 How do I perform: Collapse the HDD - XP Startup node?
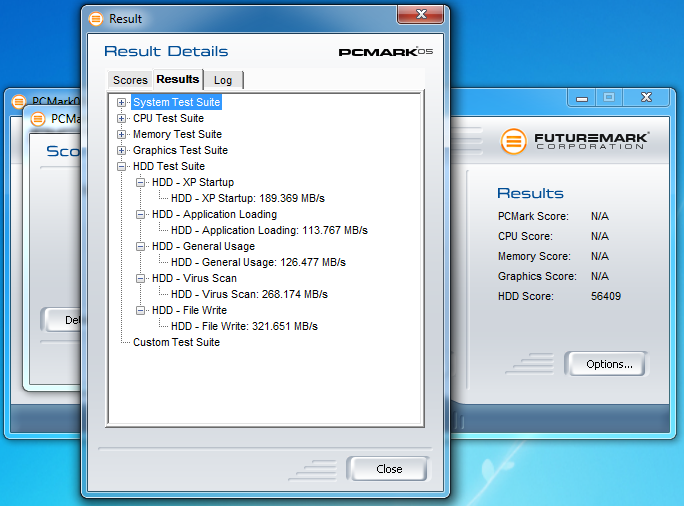click(x=140, y=182)
